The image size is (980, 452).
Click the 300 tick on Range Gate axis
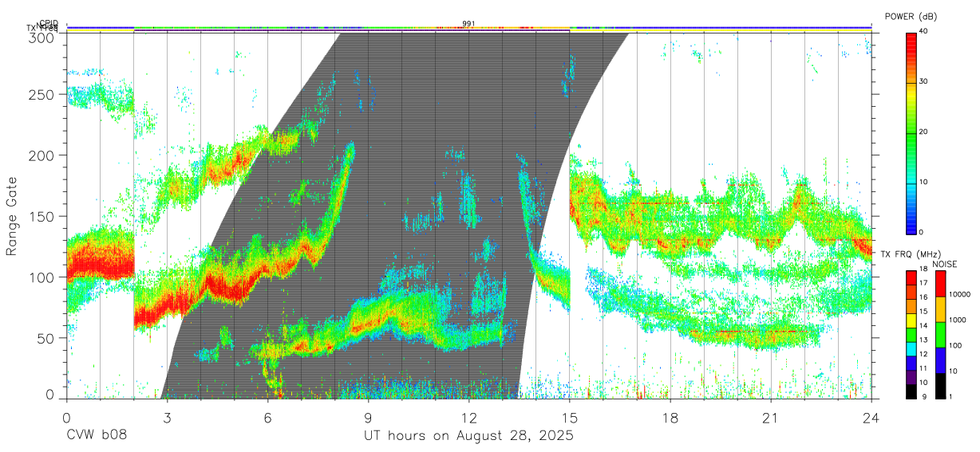pos(42,37)
